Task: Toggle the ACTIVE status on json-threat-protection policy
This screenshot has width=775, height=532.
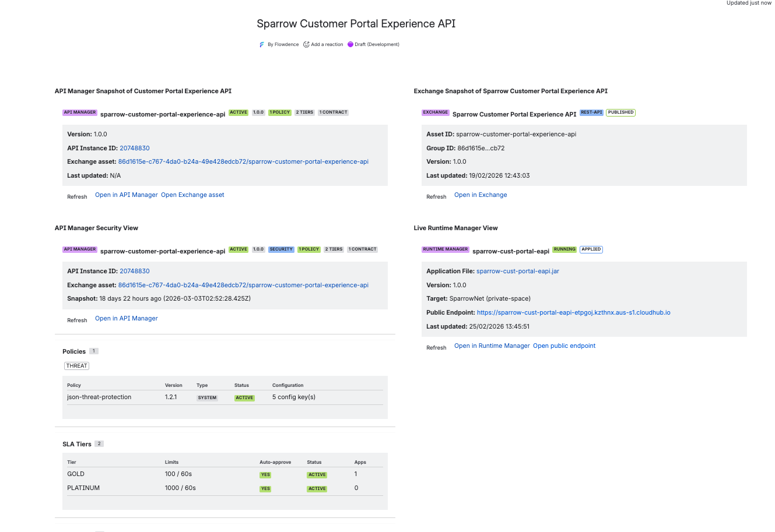Action: pos(244,397)
